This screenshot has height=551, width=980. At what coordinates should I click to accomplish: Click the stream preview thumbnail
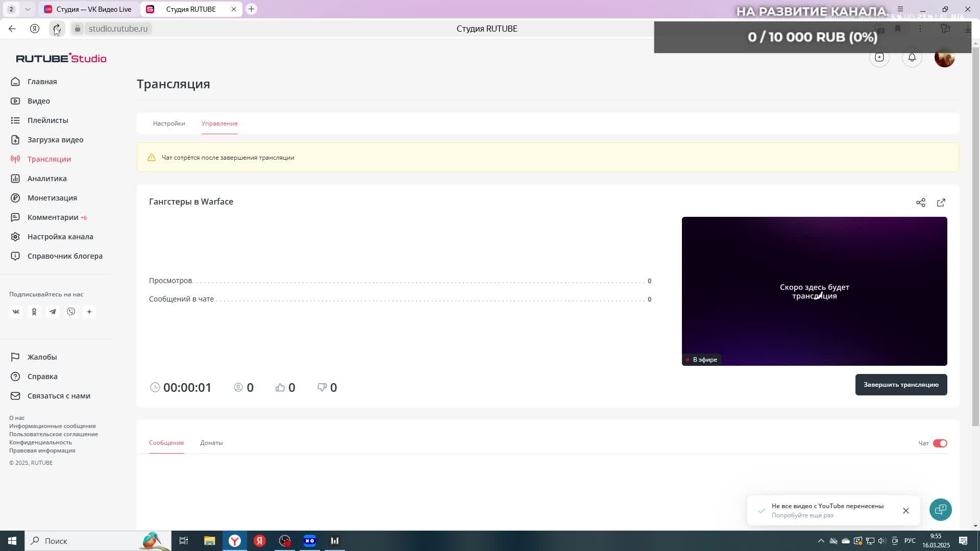814,291
